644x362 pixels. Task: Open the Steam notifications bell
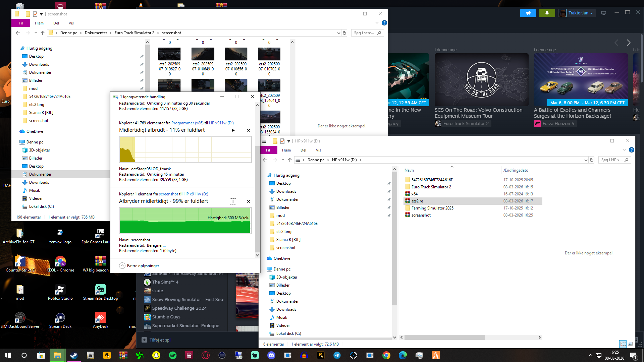[547, 13]
